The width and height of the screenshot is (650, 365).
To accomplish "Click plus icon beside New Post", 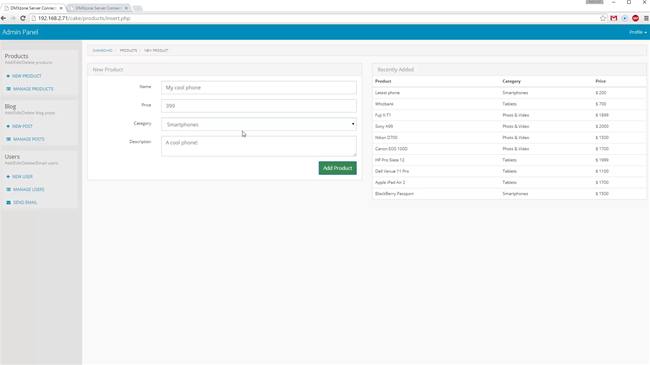I will pyautogui.click(x=8, y=126).
